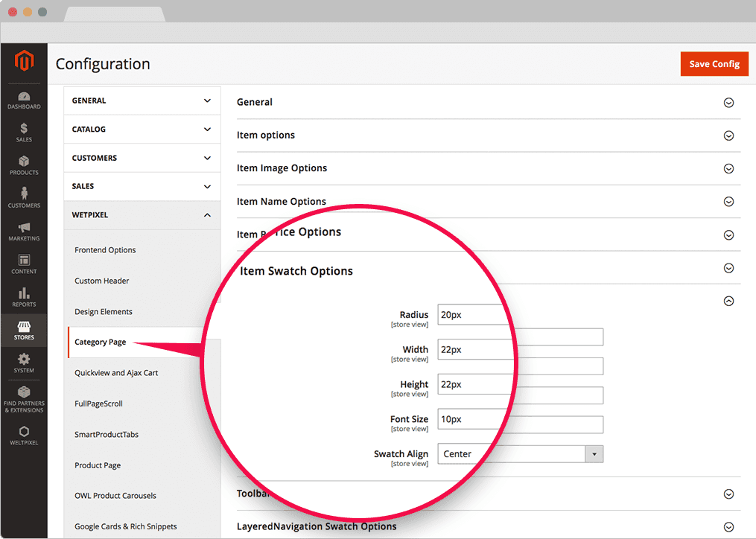
Task: Click the Save Config button
Action: [x=714, y=64]
